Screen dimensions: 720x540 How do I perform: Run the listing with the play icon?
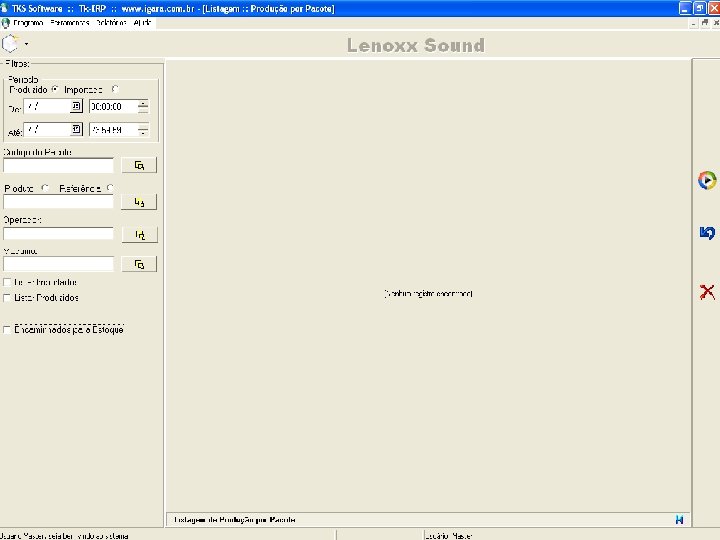(x=707, y=180)
